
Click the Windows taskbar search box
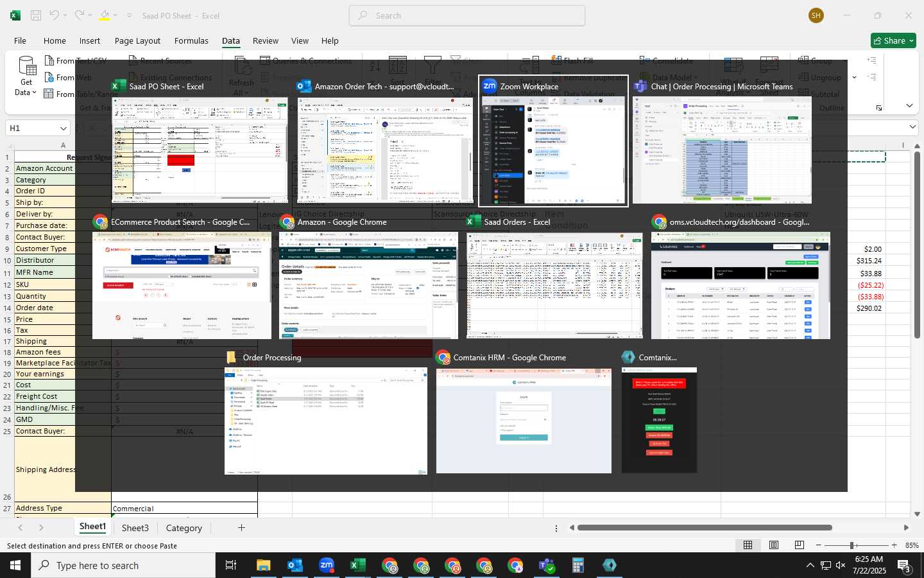pyautogui.click(x=123, y=565)
